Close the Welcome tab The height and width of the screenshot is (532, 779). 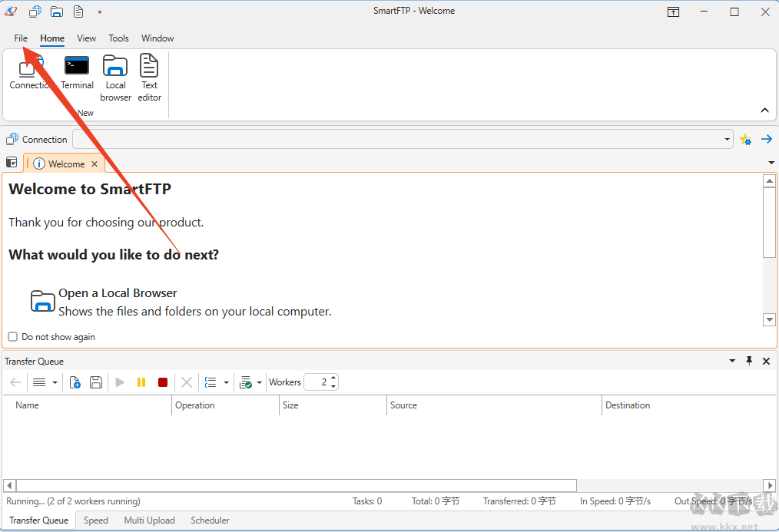coord(94,164)
